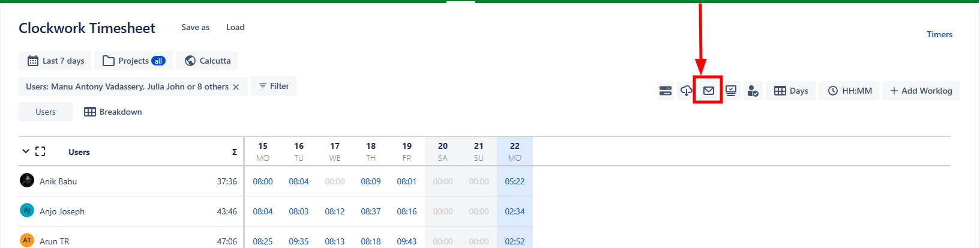Click Anik Babu's avatar
Viewport: 980px width, 248px height.
click(x=27, y=180)
